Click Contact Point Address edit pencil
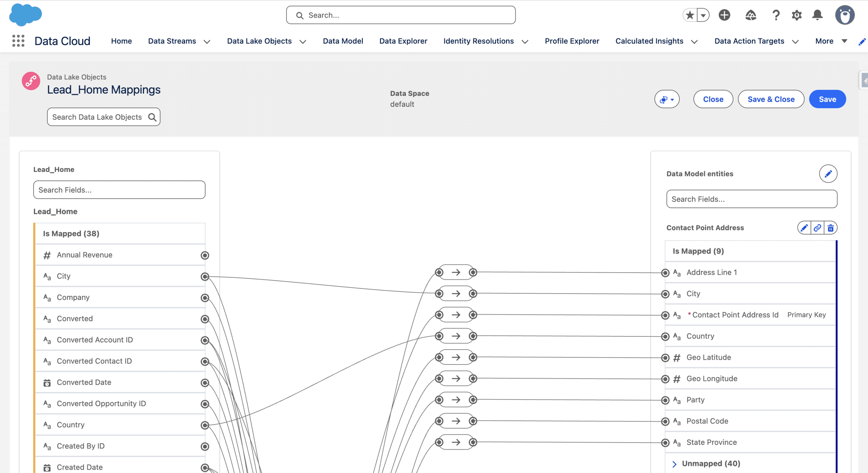 (x=804, y=228)
